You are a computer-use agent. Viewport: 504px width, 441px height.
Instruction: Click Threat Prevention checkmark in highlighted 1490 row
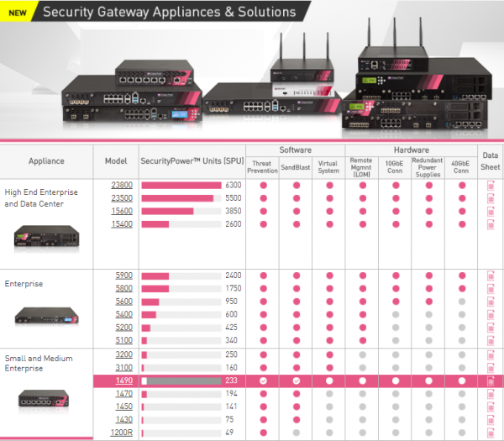[x=262, y=381]
